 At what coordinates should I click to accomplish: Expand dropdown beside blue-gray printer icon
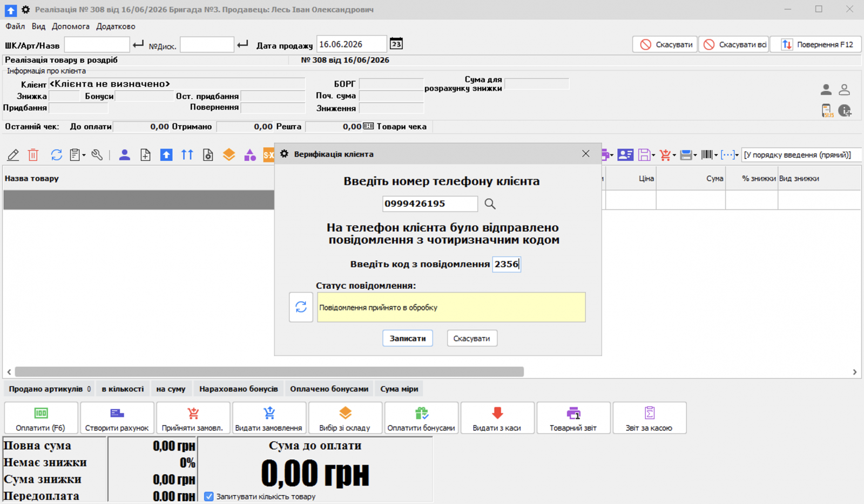[695, 155]
